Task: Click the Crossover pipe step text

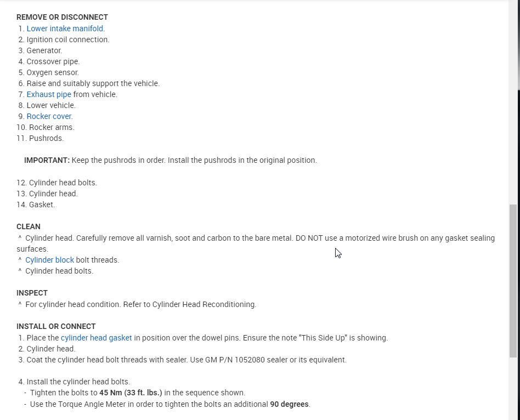Action: click(53, 61)
